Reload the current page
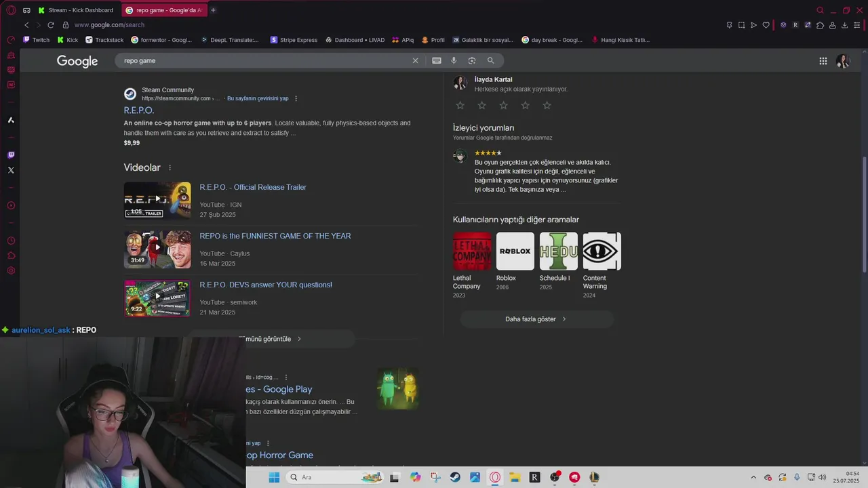 [50, 25]
